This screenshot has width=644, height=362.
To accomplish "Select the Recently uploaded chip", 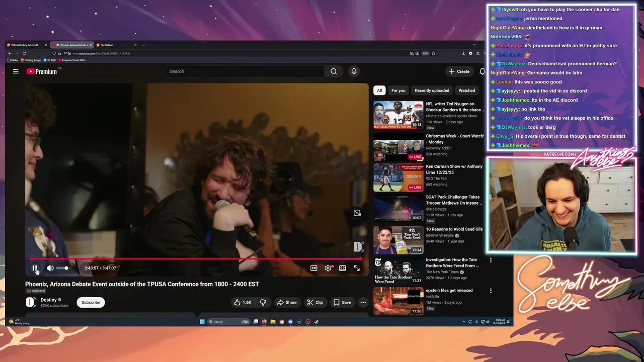I will click(x=432, y=90).
